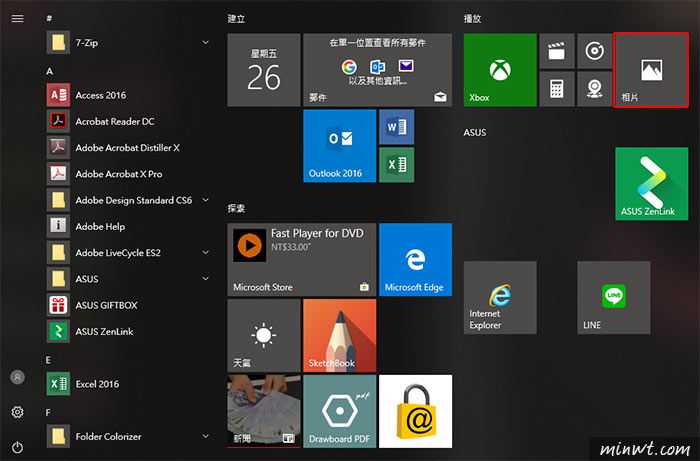Screen dimensions: 700x461
Task: Open the Excel small tile
Action: point(396,165)
